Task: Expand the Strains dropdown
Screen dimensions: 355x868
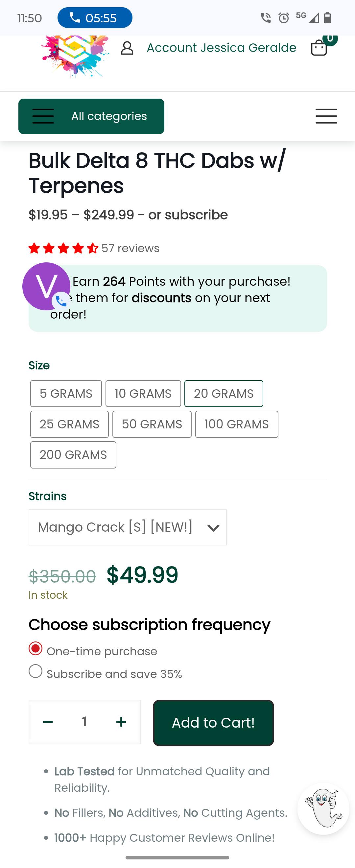Action: (128, 527)
